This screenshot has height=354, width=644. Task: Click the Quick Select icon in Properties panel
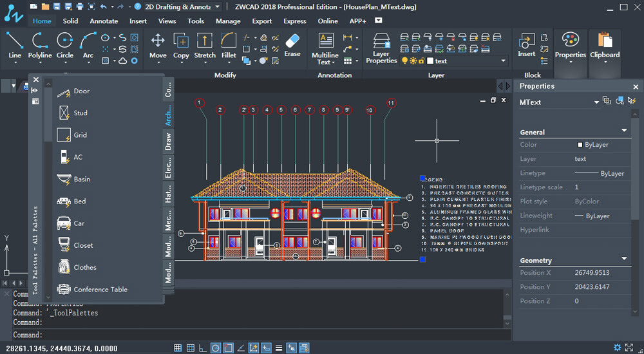[x=632, y=101]
